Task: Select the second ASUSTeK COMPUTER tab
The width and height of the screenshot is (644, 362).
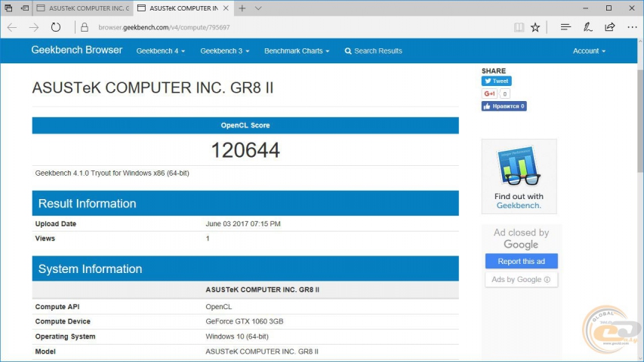Action: [183, 8]
